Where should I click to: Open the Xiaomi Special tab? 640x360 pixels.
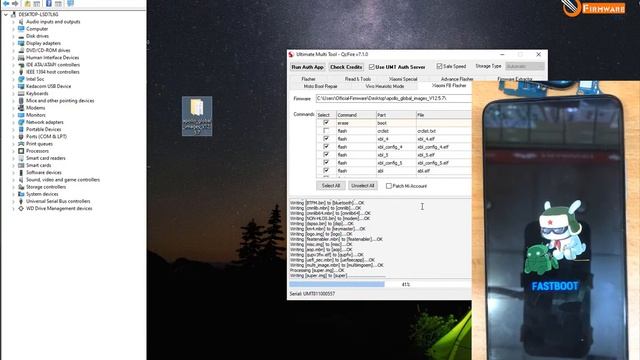(x=403, y=79)
